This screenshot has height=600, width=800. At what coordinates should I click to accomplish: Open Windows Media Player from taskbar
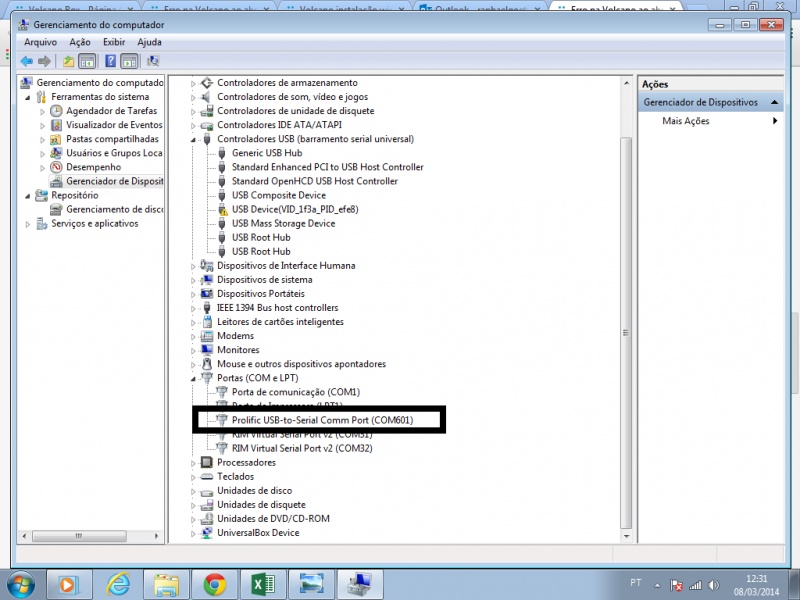pos(69,585)
